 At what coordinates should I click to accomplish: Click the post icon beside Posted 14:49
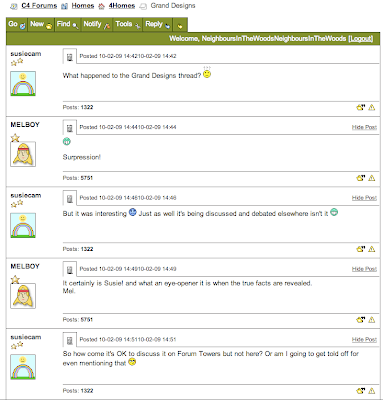(70, 270)
